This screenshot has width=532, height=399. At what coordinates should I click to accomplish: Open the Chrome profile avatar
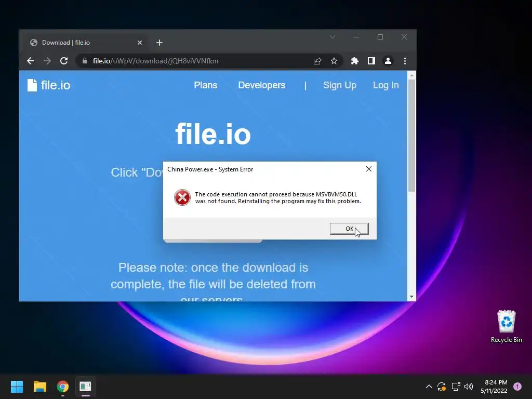388,61
